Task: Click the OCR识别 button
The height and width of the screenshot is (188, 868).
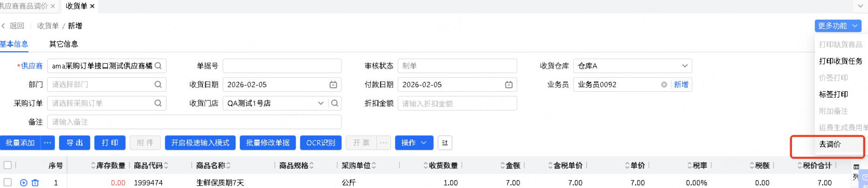Action: tap(320, 143)
